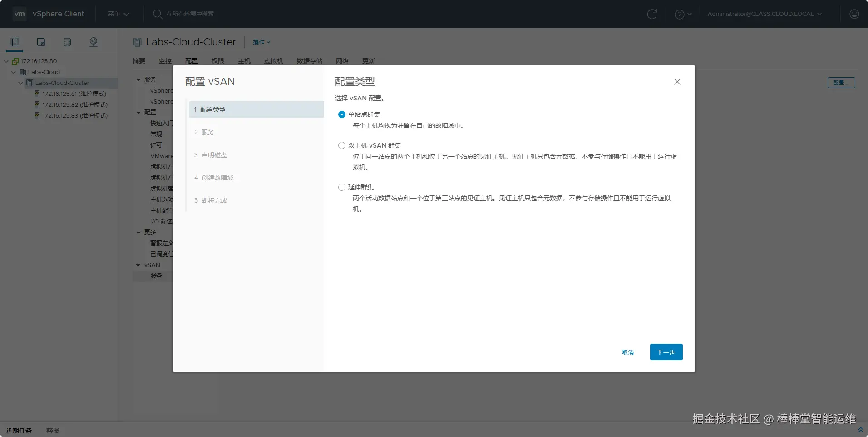
Task: Switch to the 配置 tab
Action: pos(192,61)
